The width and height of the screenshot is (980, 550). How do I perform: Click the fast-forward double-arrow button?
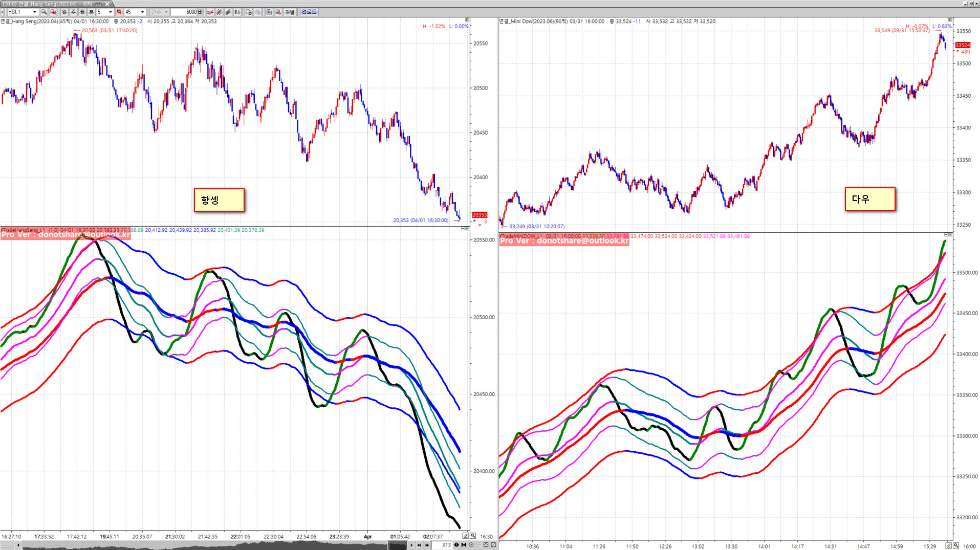click(427, 545)
